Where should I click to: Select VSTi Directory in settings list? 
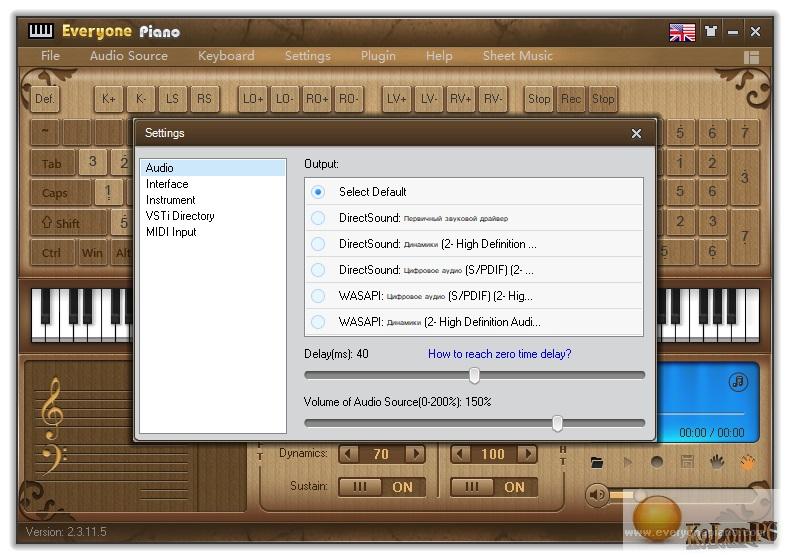pos(213,216)
